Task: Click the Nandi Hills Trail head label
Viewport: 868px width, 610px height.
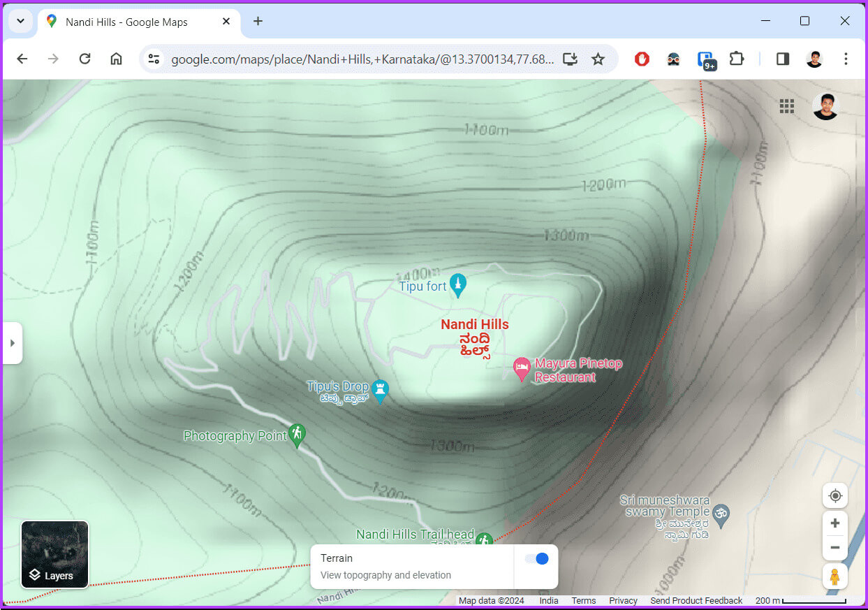Action: tap(415, 535)
